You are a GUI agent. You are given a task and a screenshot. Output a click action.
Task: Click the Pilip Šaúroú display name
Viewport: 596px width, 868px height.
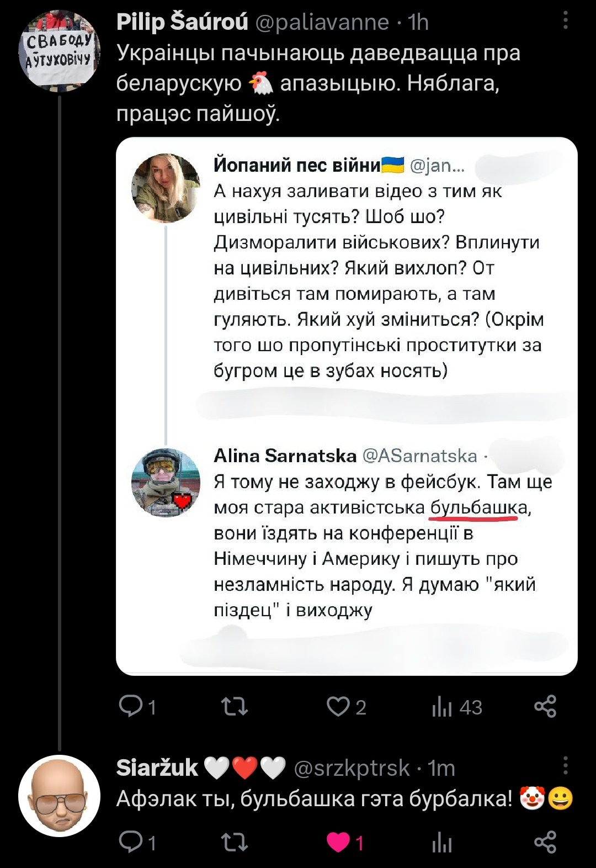pos(182,22)
